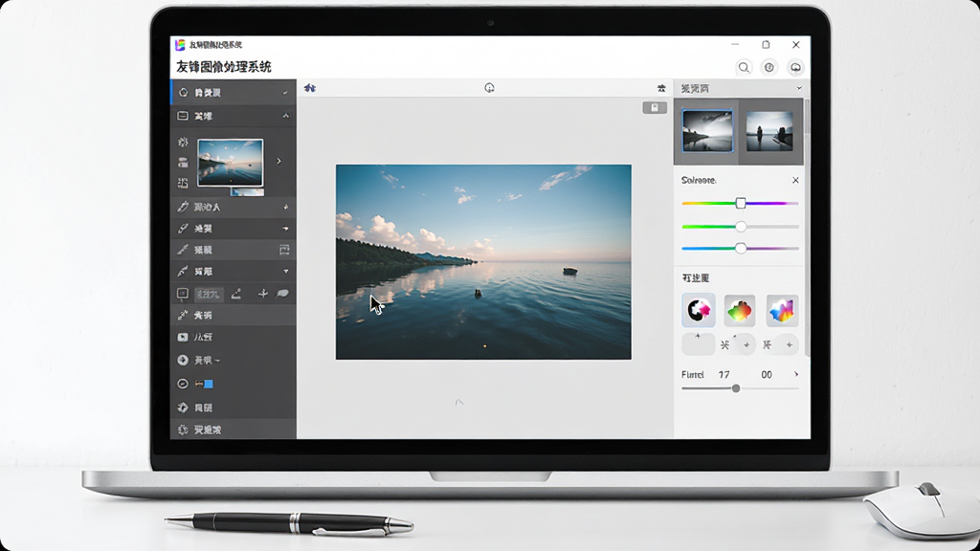Select the second silhouette filter thumbnail
980x551 pixels.
769,130
